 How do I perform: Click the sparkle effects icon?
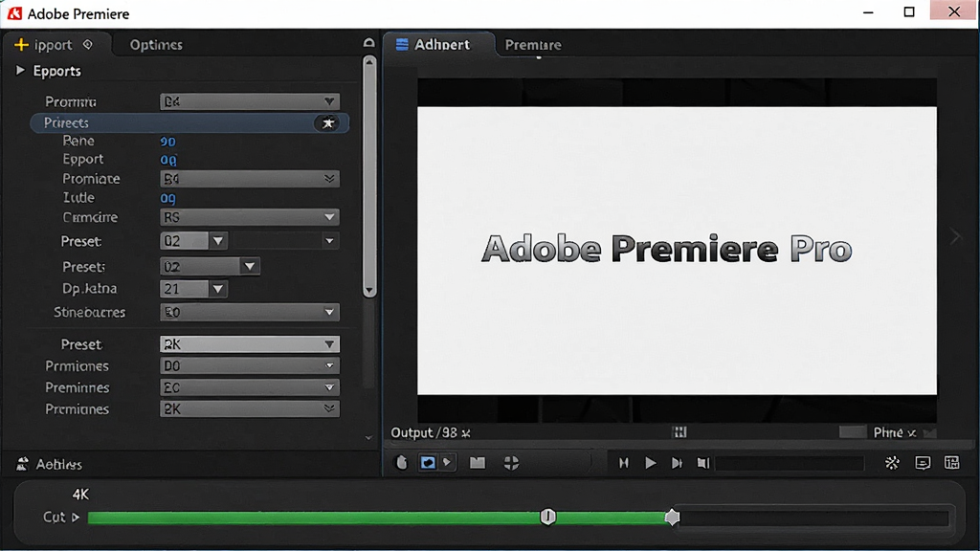point(892,462)
